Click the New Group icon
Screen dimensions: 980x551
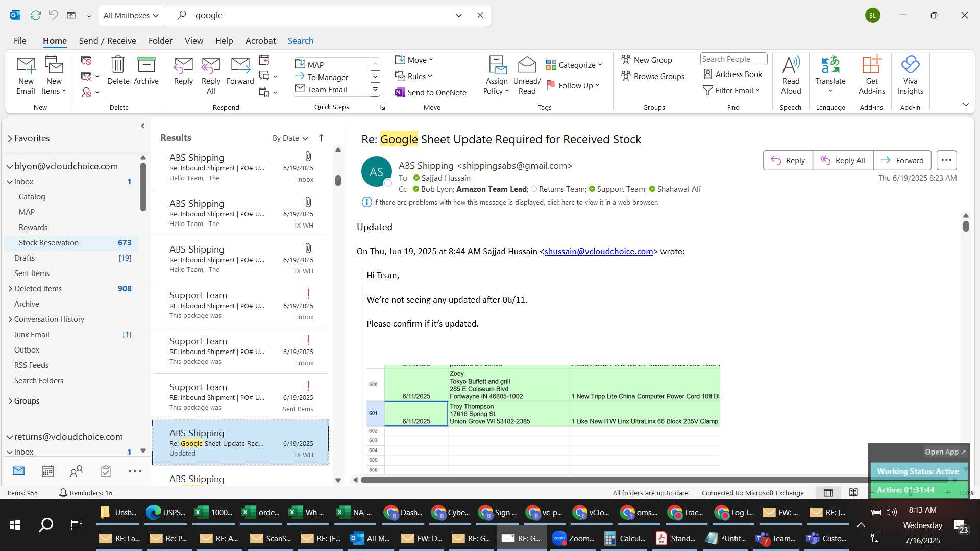647,60
